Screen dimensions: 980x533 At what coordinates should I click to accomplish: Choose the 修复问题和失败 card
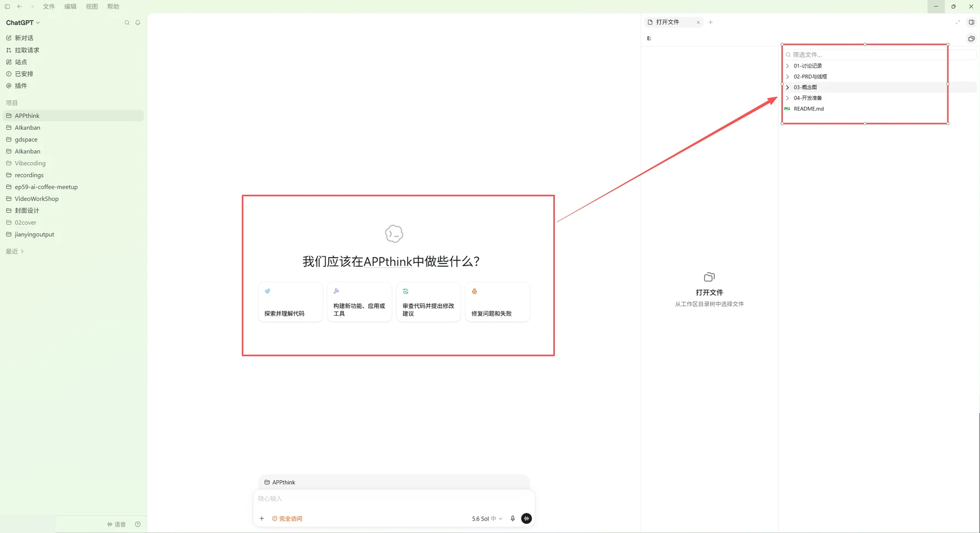[498, 302]
